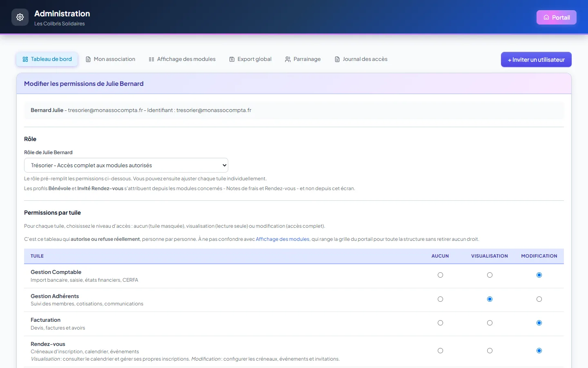
Task: Open the Journal des accès tab
Action: [361, 59]
